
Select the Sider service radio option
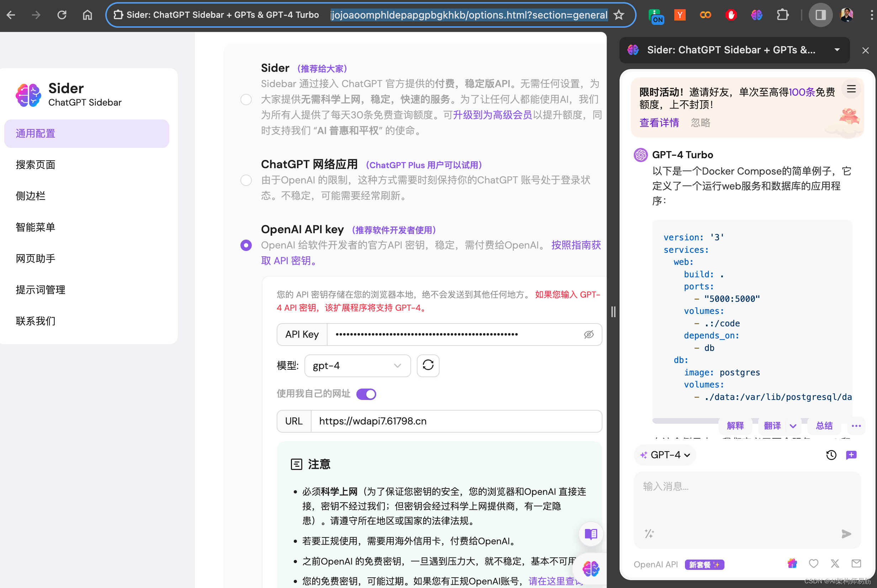[x=246, y=100]
